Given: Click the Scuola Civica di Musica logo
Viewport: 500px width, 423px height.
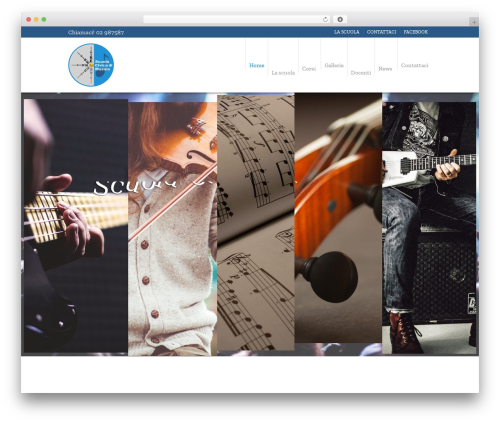Looking at the screenshot, I should pyautogui.click(x=91, y=65).
